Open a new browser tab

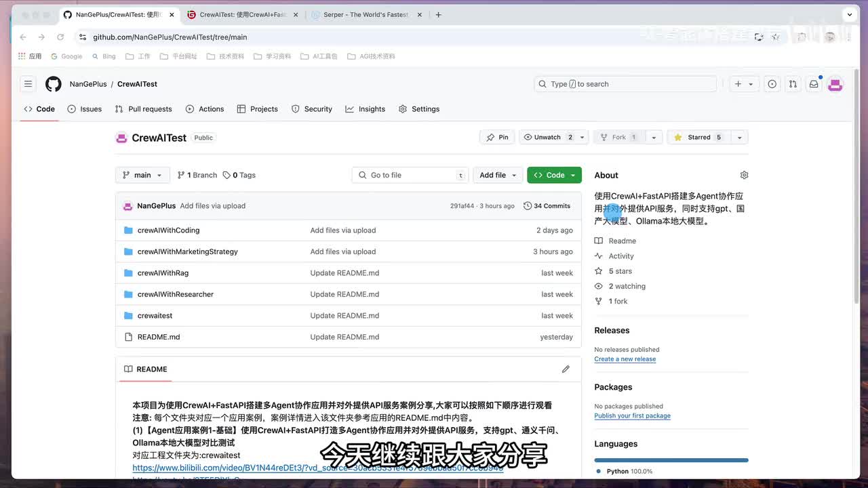(x=438, y=14)
